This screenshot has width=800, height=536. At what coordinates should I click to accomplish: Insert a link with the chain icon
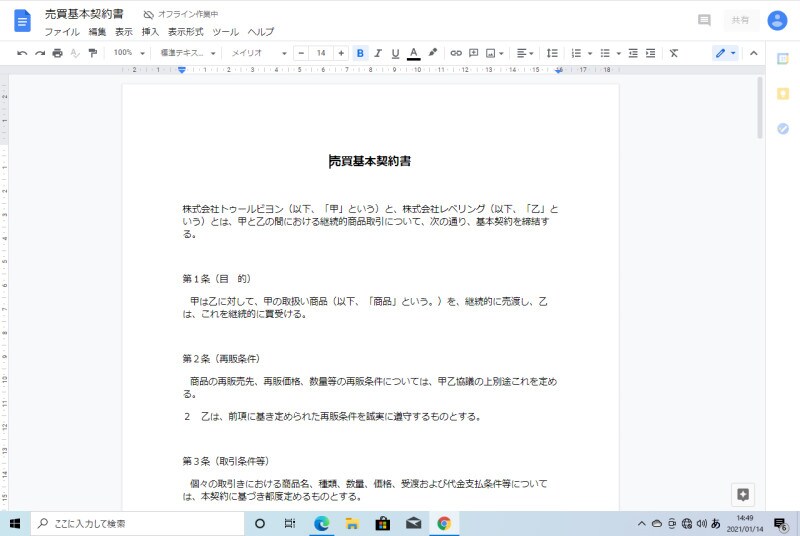456,53
